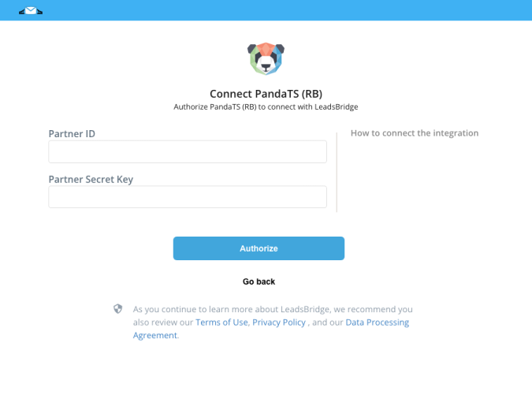Click the vertical divider beside the form
The height and width of the screenshot is (414, 532).
click(x=337, y=173)
